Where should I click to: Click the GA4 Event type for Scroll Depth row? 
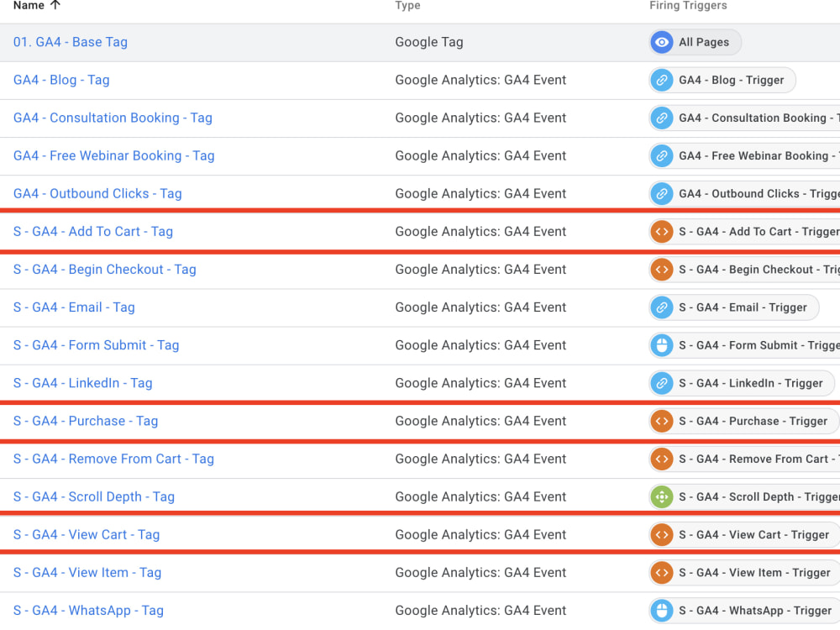coord(480,497)
